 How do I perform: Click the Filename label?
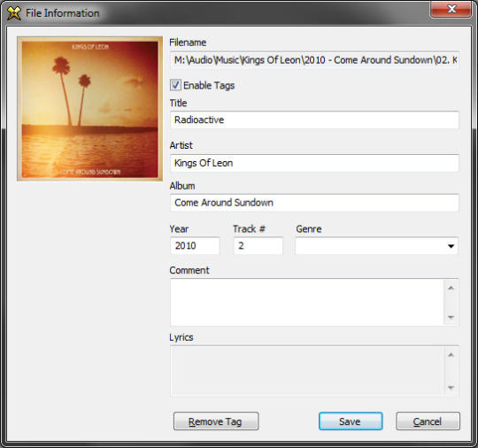click(x=188, y=42)
